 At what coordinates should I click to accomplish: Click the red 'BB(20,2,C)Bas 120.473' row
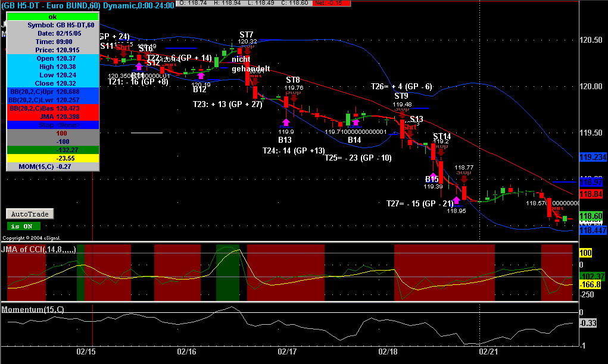[x=53, y=108]
